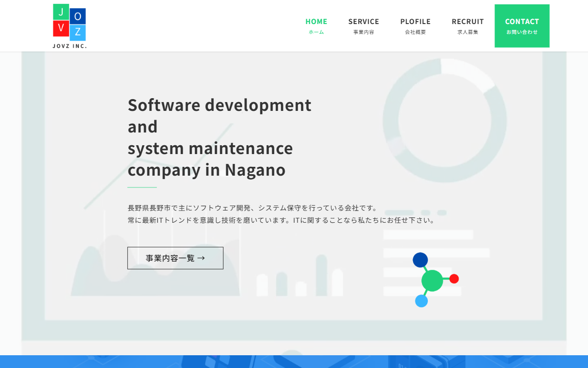The height and width of the screenshot is (368, 588).
Task: Click the text starting 常に最新ITトレンド
Action: tap(282, 220)
